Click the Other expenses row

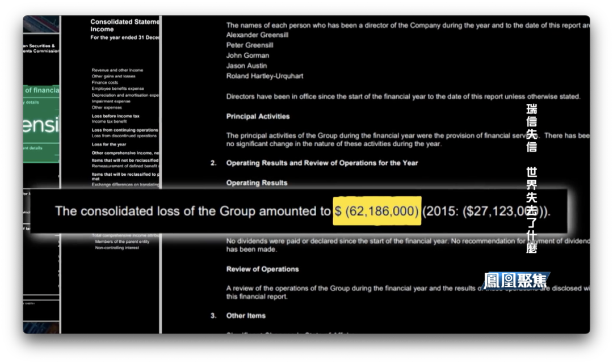(107, 107)
